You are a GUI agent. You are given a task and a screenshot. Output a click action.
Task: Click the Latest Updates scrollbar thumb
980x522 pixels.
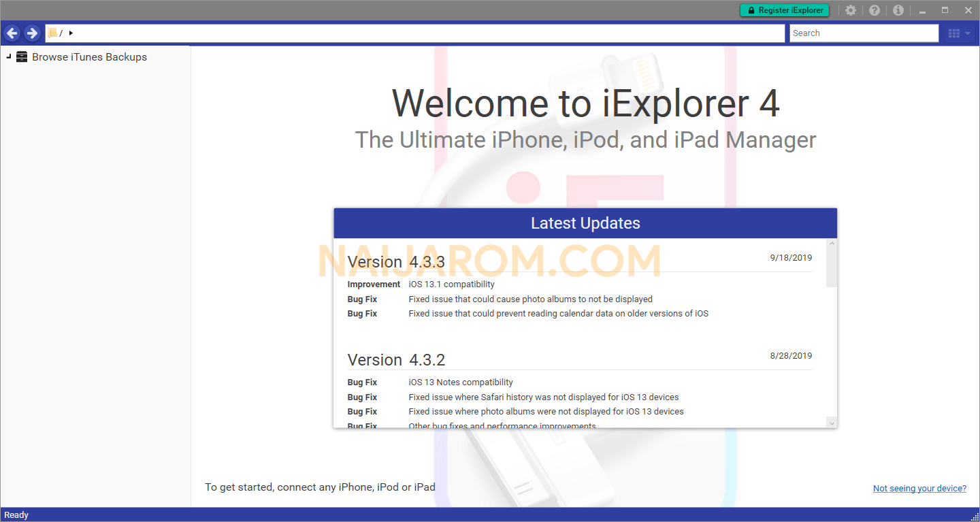pos(832,267)
